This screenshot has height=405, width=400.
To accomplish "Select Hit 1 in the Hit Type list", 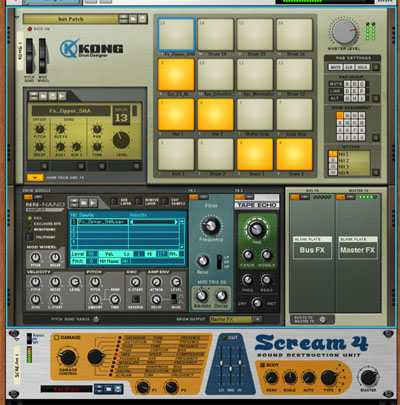I will [333, 154].
